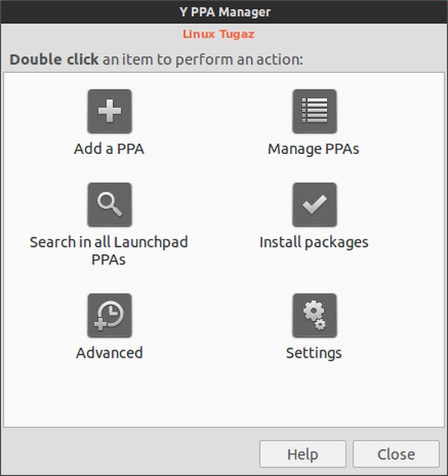Select the Advanced clock icon
Viewport: 448px width, 476px height.
coord(109,315)
